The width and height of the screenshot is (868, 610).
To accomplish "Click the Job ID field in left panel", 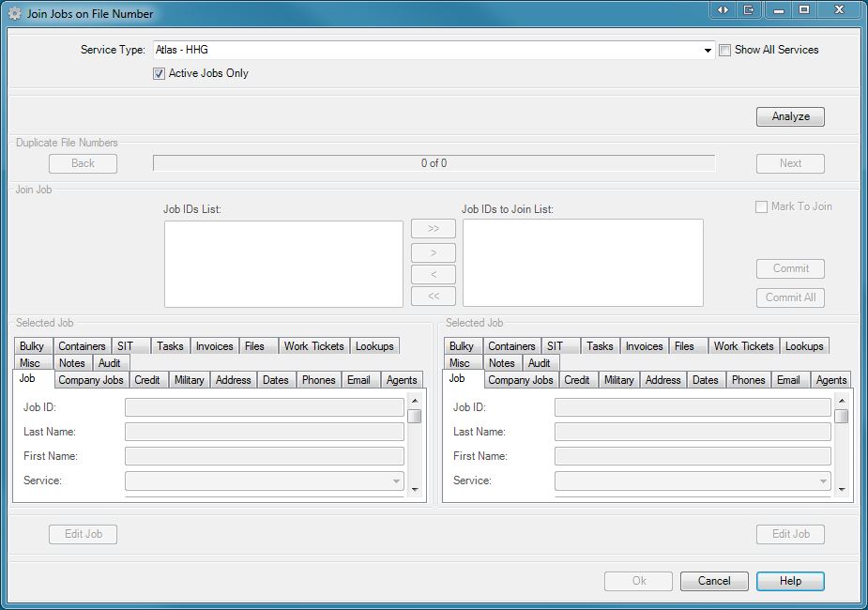I will tap(264, 407).
